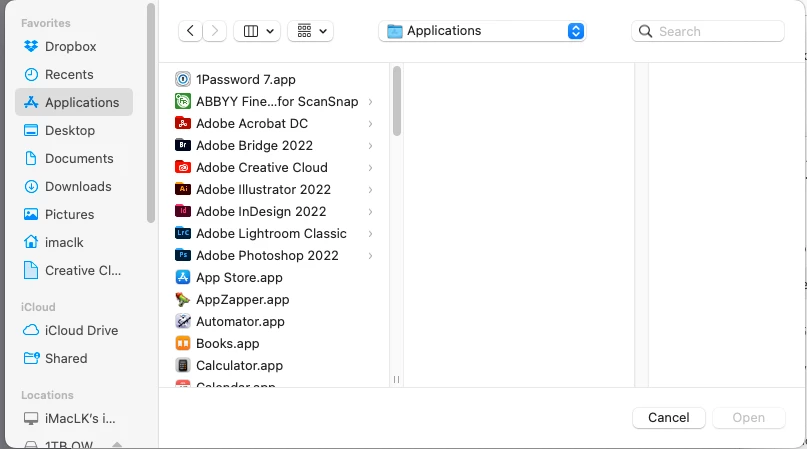Click the column resize handle
This screenshot has height=449, width=807.
pyautogui.click(x=396, y=379)
